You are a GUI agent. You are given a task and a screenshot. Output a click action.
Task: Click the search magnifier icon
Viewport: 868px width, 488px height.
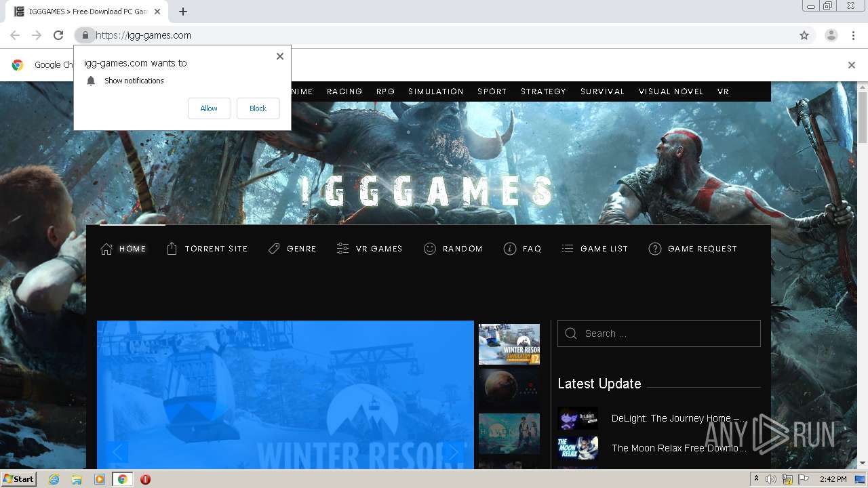point(570,333)
